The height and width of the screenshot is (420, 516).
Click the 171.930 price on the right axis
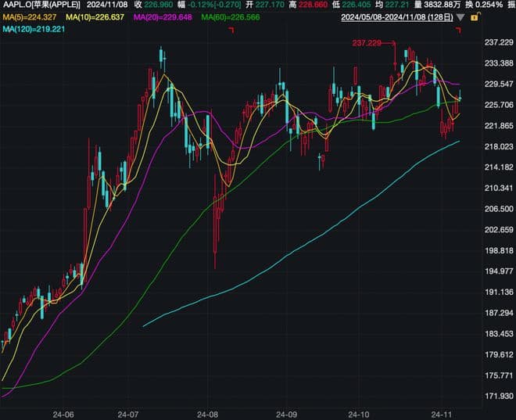click(496, 397)
